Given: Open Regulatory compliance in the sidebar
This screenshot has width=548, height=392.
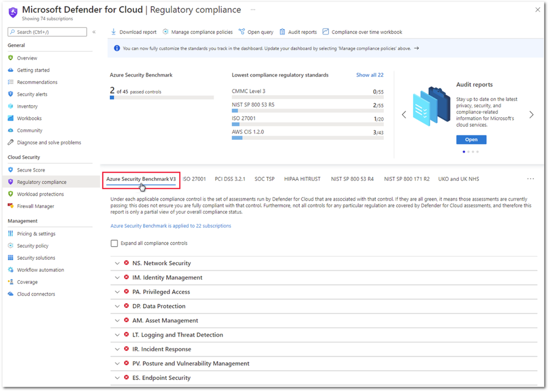Looking at the screenshot, I should tap(50, 181).
